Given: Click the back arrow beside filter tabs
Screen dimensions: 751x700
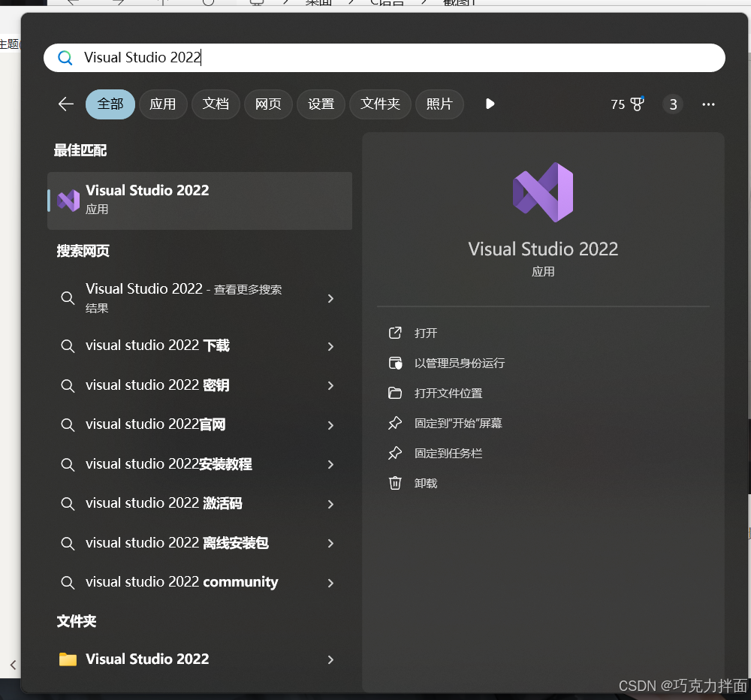Looking at the screenshot, I should 65,104.
